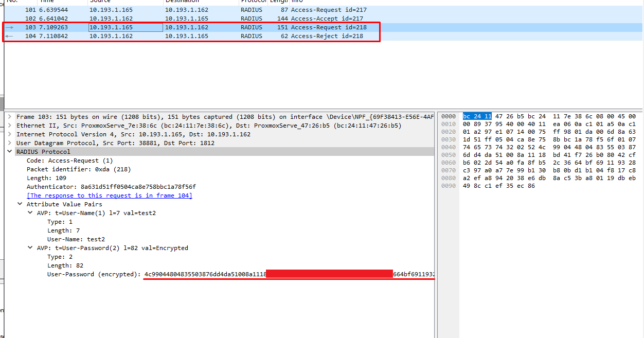Click time 7.110842 in packet list
This screenshot has width=644, height=338.
(x=53, y=36)
